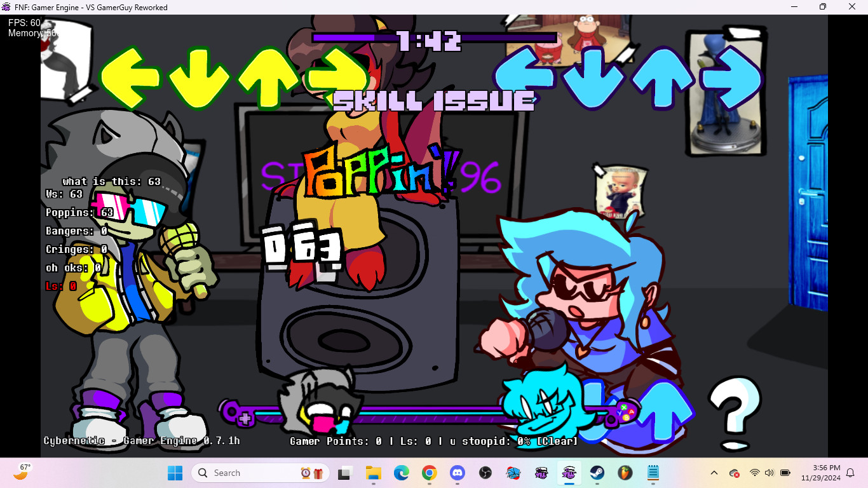Image resolution: width=868 pixels, height=488 pixels.
Task: Click the OneDrive sync error icon
Action: pyautogui.click(x=735, y=473)
